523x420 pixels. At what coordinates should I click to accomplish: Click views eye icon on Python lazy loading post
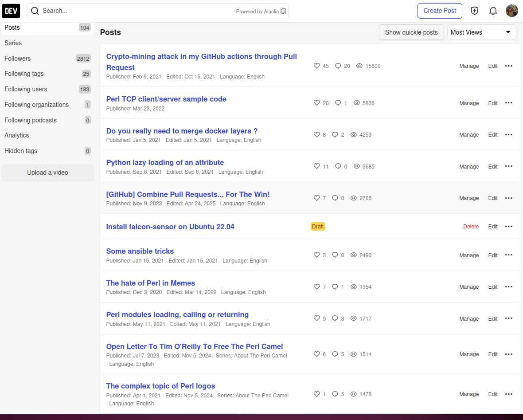pos(356,166)
